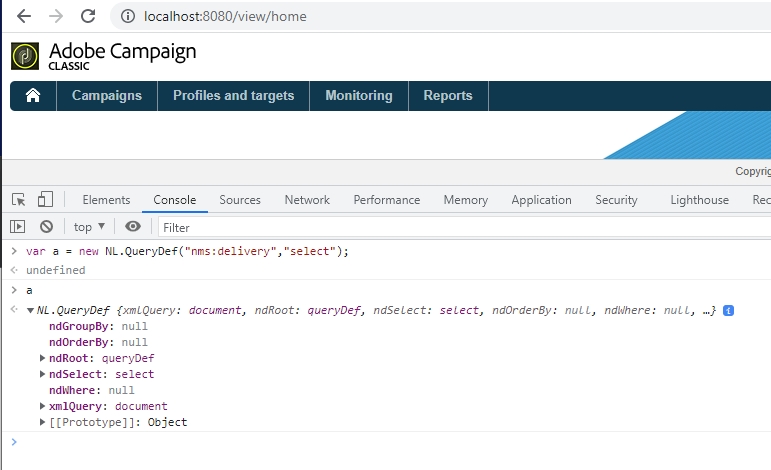Viewport: 771px width, 470px height.
Task: Go to Profiles and targets
Action: pyautogui.click(x=233, y=96)
